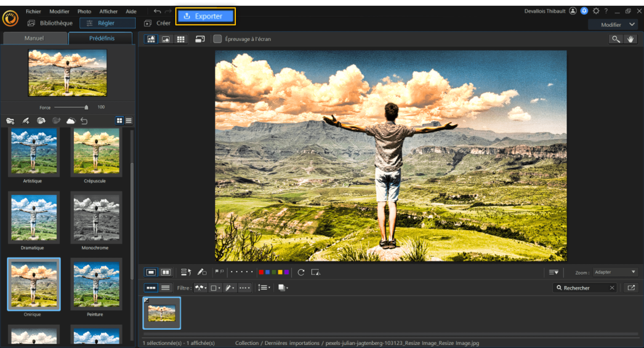
Task: Select the photo thumbnail in the filmstrip
Action: click(x=162, y=313)
